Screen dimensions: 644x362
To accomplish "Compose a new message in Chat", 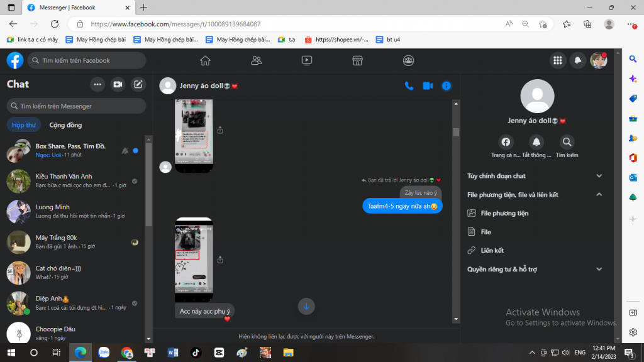I will pyautogui.click(x=138, y=84).
